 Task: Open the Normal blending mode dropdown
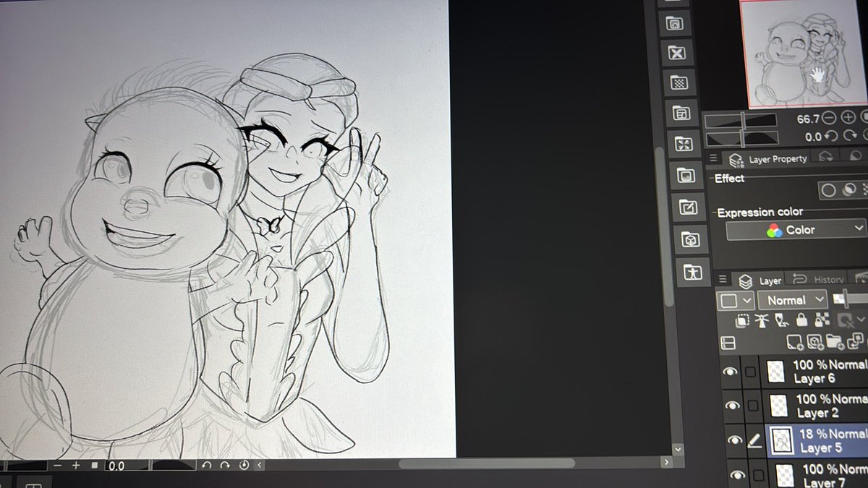click(x=792, y=299)
